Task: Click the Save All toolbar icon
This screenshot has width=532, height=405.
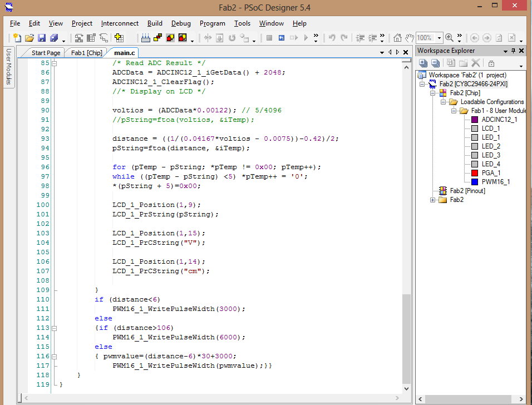Action: coord(54,38)
